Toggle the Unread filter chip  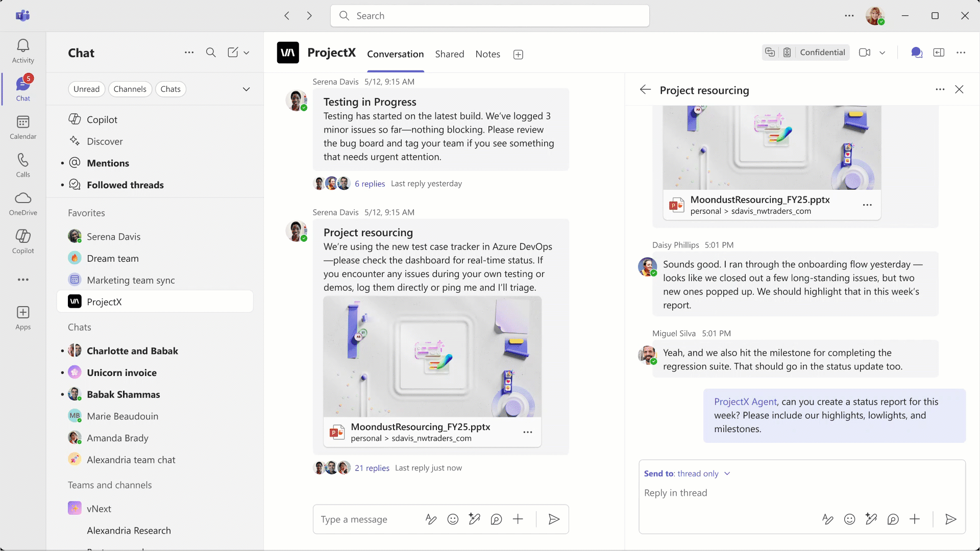point(86,89)
